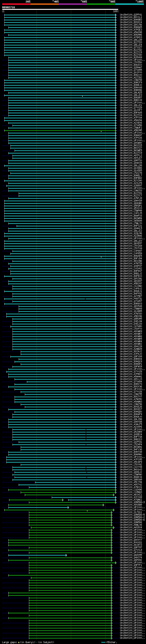Select the UniRef100_B9SV36 label

tap(131, 387)
